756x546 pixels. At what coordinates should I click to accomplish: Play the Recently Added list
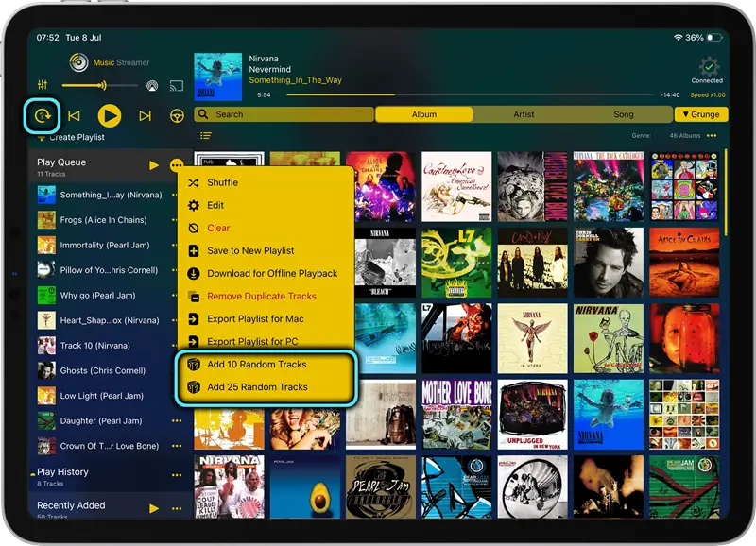[x=154, y=508]
